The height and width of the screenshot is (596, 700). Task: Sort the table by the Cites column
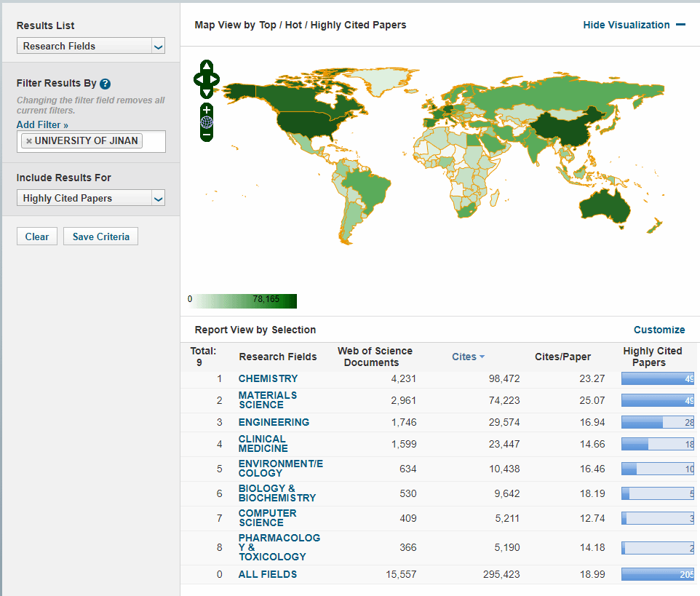point(468,357)
